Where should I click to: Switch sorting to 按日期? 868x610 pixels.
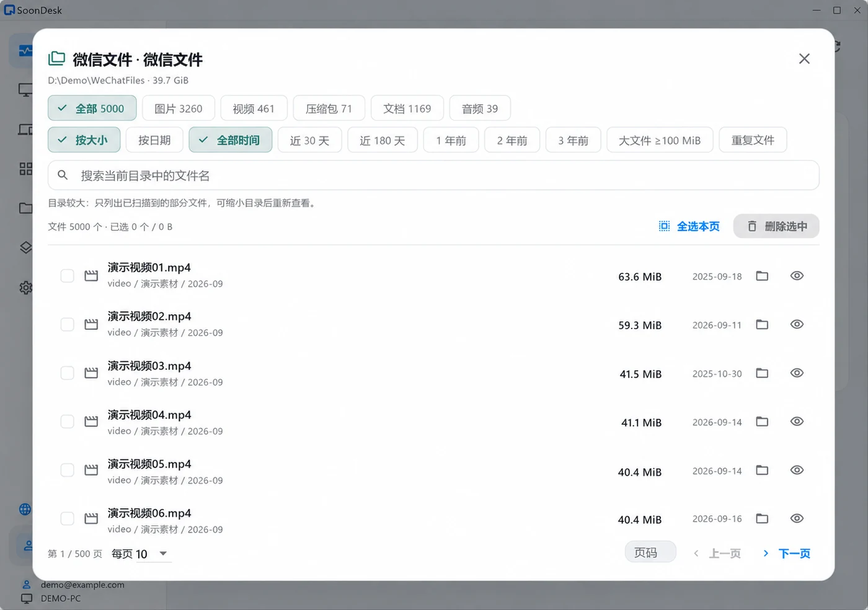(154, 140)
